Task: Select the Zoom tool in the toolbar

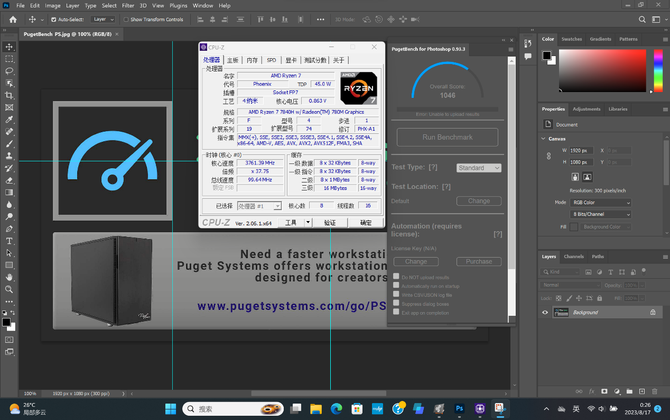Action: (9, 290)
